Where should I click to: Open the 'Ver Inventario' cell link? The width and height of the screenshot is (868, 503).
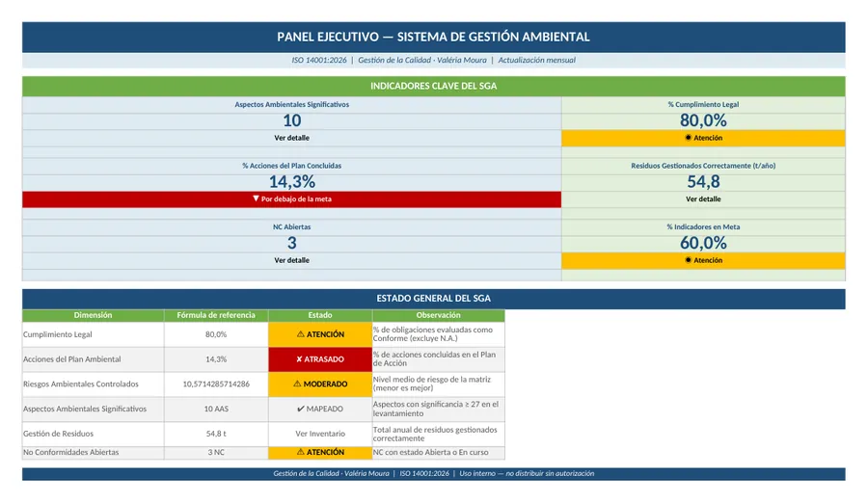coord(320,435)
